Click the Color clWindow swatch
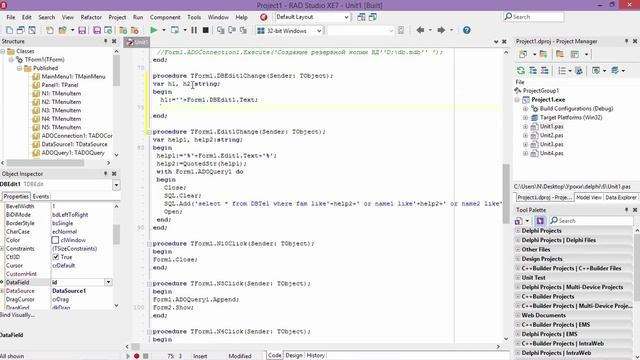This screenshot has width=640, height=360. click(x=56, y=240)
